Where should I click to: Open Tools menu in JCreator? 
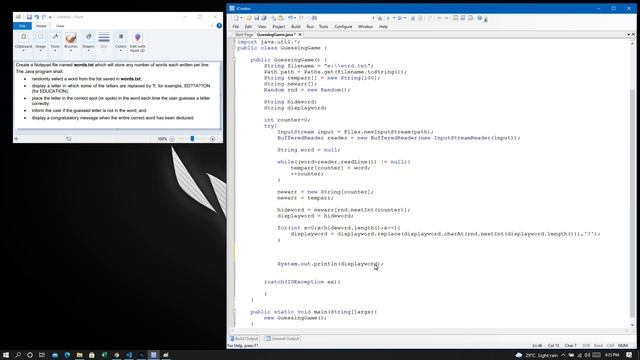323,27
